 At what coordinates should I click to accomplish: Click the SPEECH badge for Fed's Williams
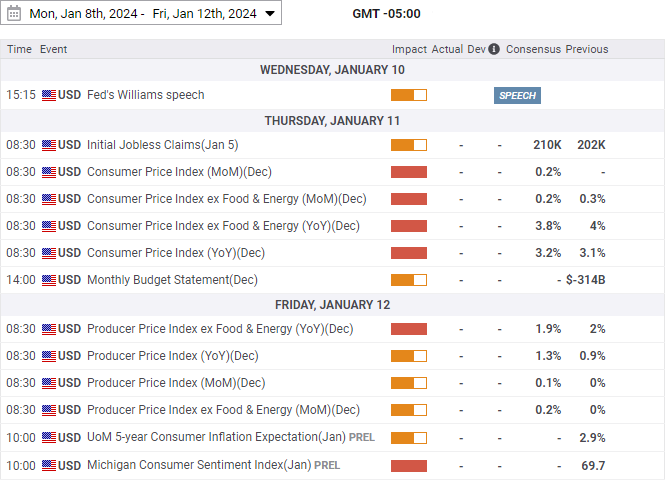coord(517,95)
